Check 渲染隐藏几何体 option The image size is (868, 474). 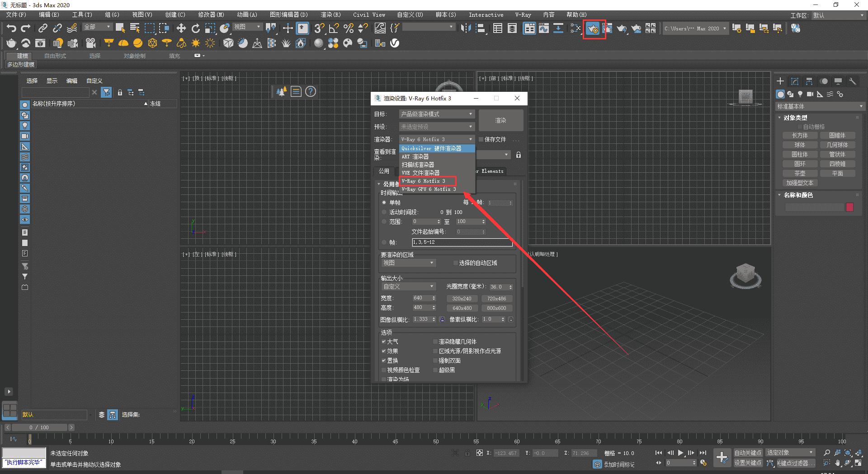pos(435,341)
